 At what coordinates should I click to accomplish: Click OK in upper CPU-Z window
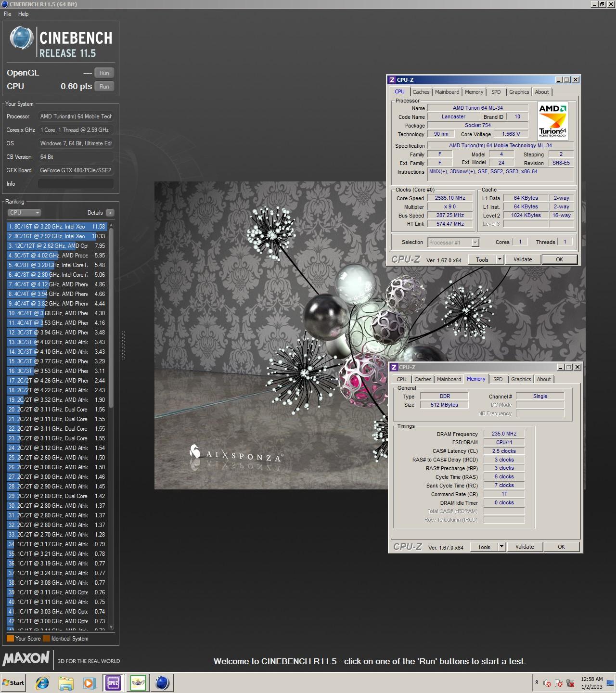click(x=559, y=259)
